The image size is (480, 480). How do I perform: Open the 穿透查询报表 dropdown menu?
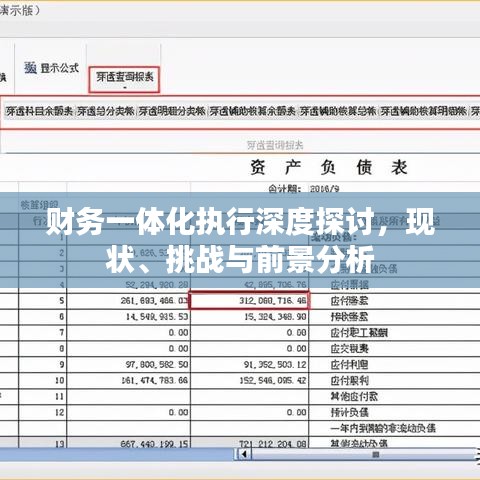point(124,79)
